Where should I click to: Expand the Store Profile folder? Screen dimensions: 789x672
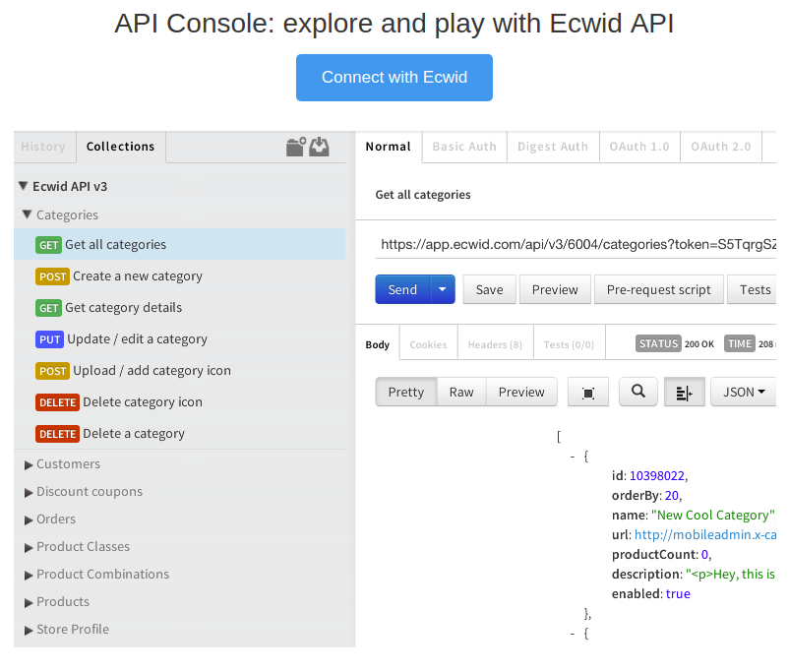(x=29, y=631)
